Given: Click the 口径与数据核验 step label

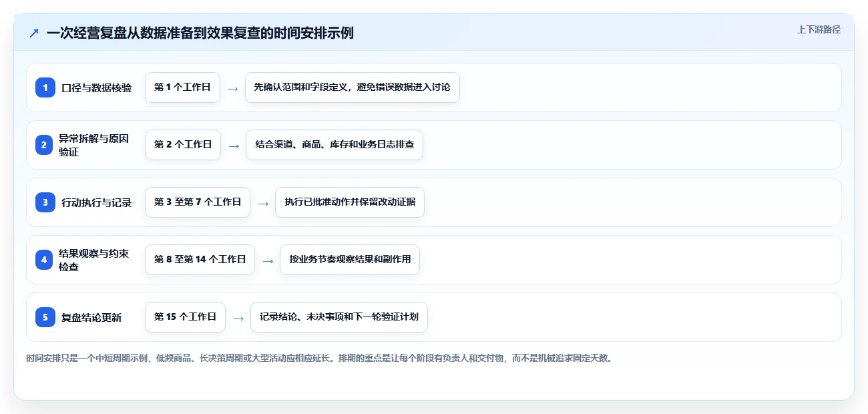Looking at the screenshot, I should pos(96,87).
